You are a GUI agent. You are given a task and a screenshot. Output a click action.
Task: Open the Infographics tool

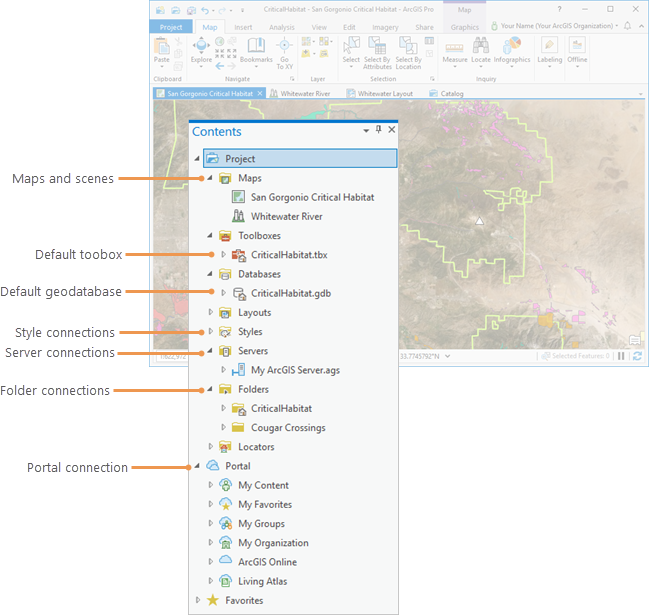click(512, 51)
